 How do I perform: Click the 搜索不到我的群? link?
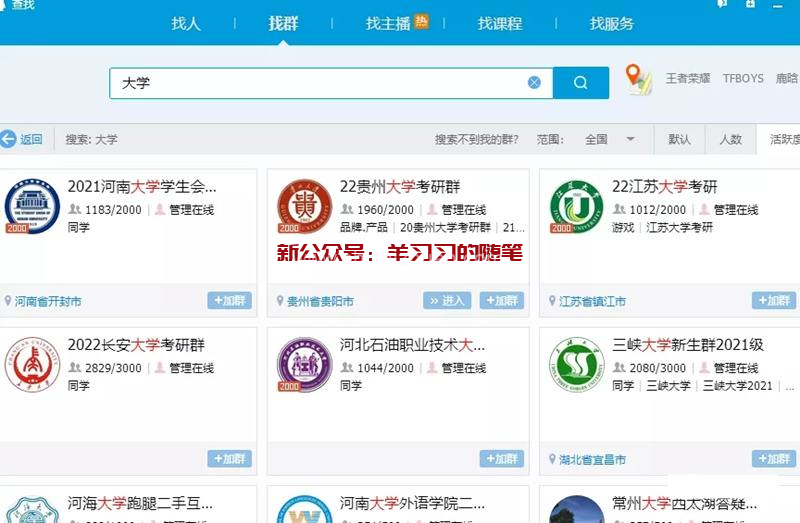point(476,139)
